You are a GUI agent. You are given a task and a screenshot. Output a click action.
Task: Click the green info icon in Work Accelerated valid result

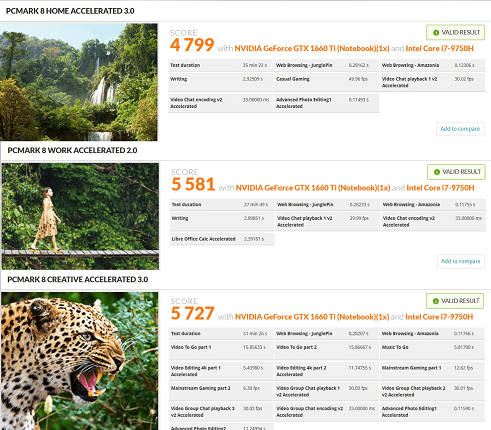tap(437, 172)
